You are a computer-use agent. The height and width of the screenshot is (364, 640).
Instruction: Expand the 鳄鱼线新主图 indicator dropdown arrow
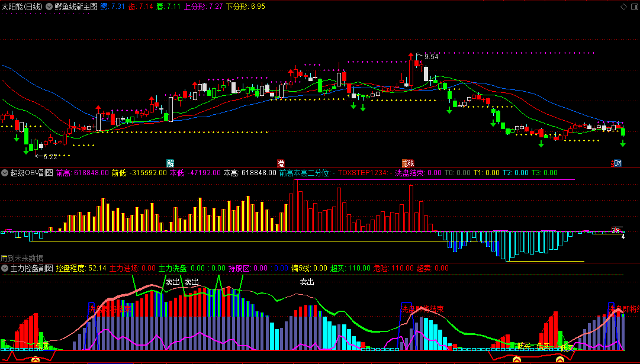coord(49,7)
